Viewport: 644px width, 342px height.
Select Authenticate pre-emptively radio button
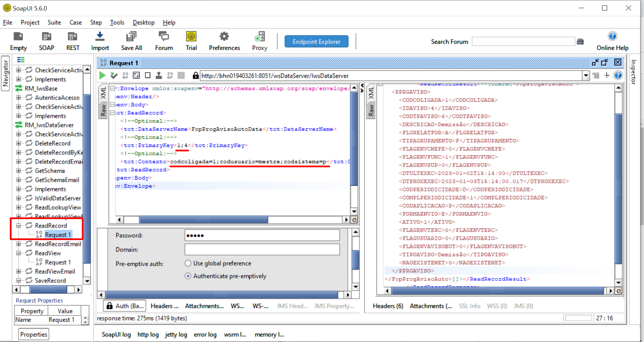(188, 276)
